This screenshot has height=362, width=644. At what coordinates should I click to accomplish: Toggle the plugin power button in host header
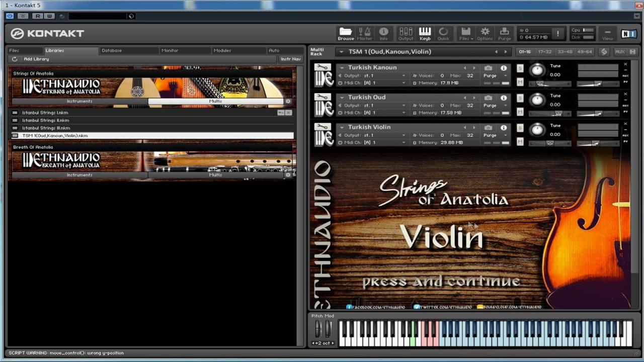(10, 16)
